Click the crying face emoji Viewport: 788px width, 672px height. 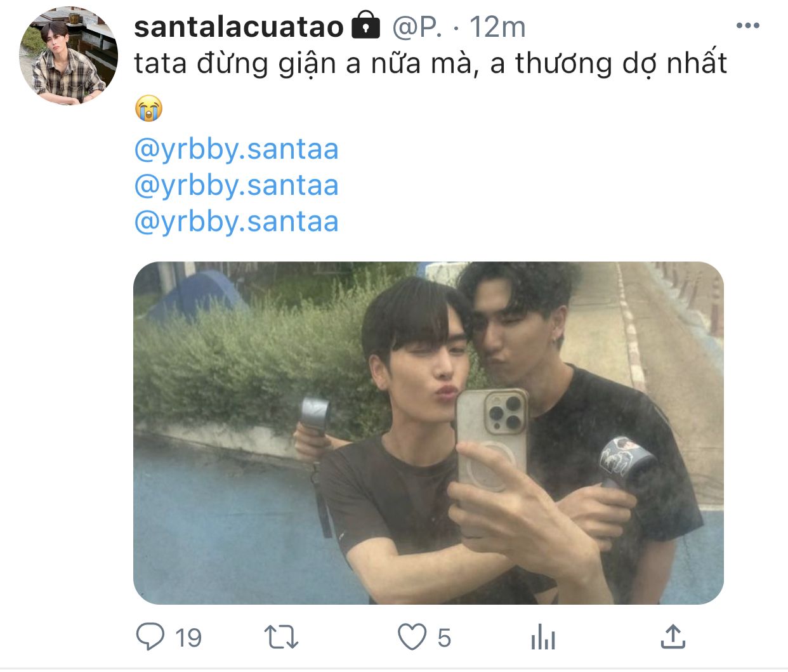pyautogui.click(x=149, y=109)
